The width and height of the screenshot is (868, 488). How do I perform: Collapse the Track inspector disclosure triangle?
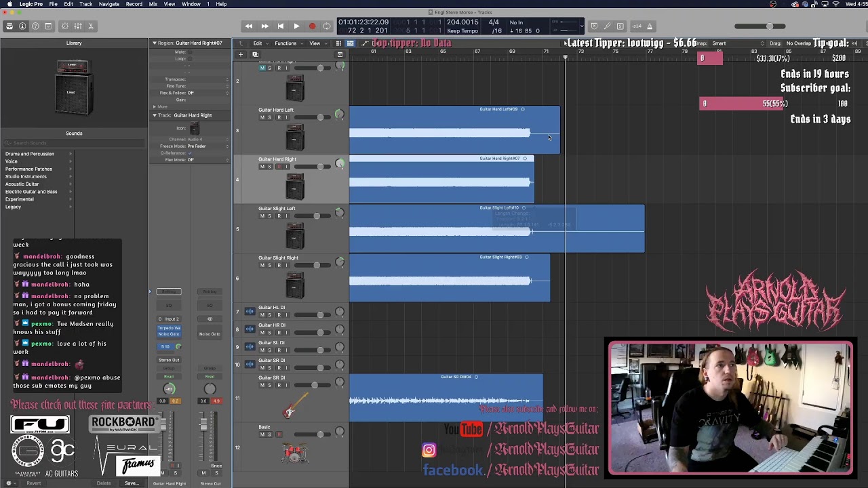pyautogui.click(x=154, y=115)
